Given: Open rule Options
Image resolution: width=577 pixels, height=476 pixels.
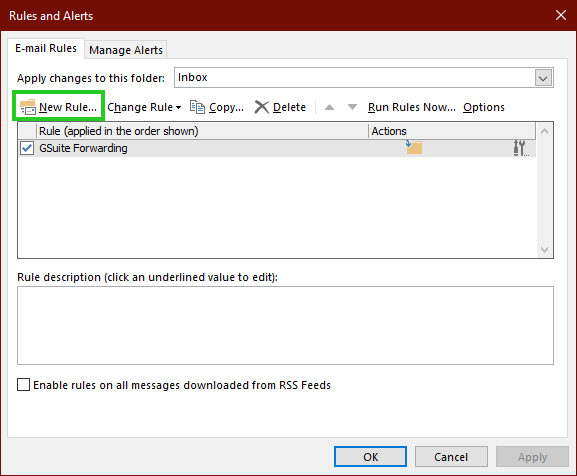Looking at the screenshot, I should [484, 107].
